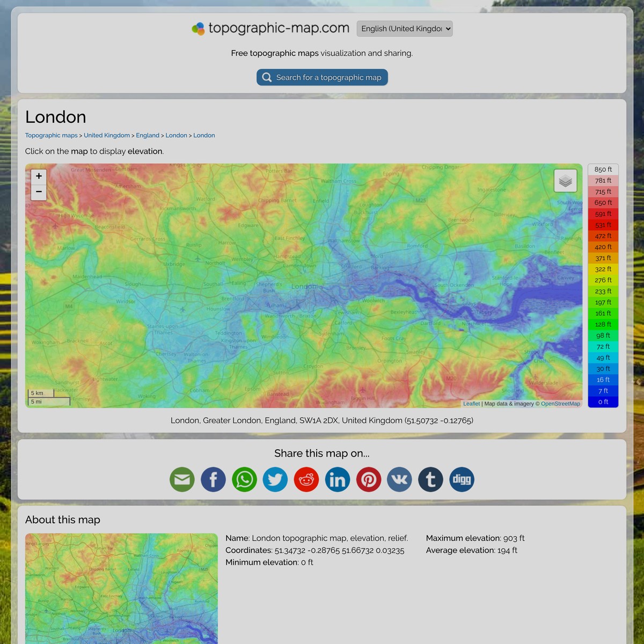Zoom in using the plus button
The image size is (644, 644).
coord(38,176)
